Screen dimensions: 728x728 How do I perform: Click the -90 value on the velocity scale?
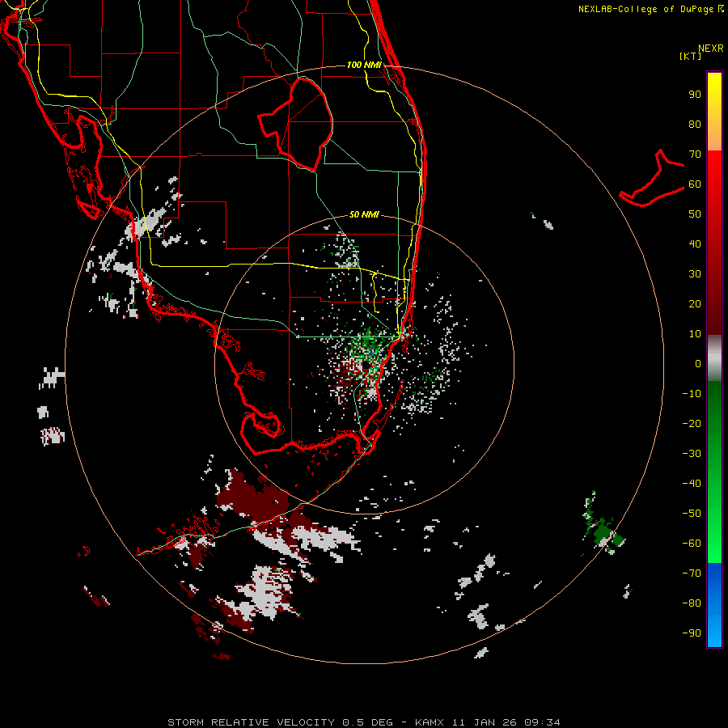(x=692, y=633)
